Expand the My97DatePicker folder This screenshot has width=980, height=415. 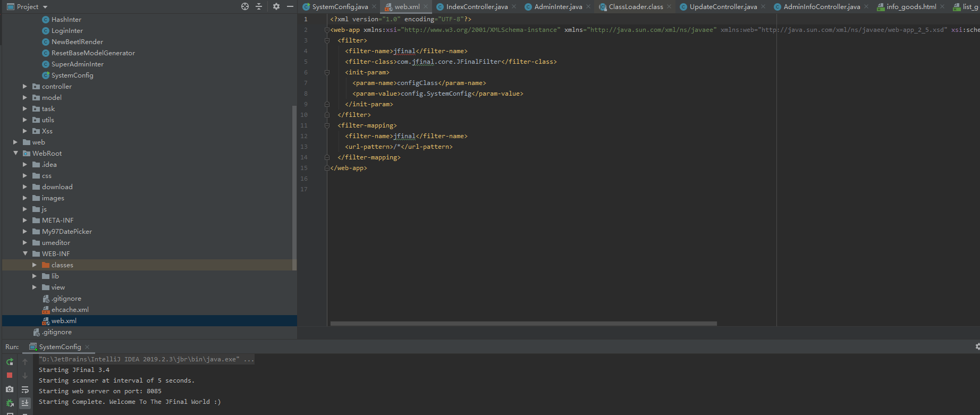(24, 231)
